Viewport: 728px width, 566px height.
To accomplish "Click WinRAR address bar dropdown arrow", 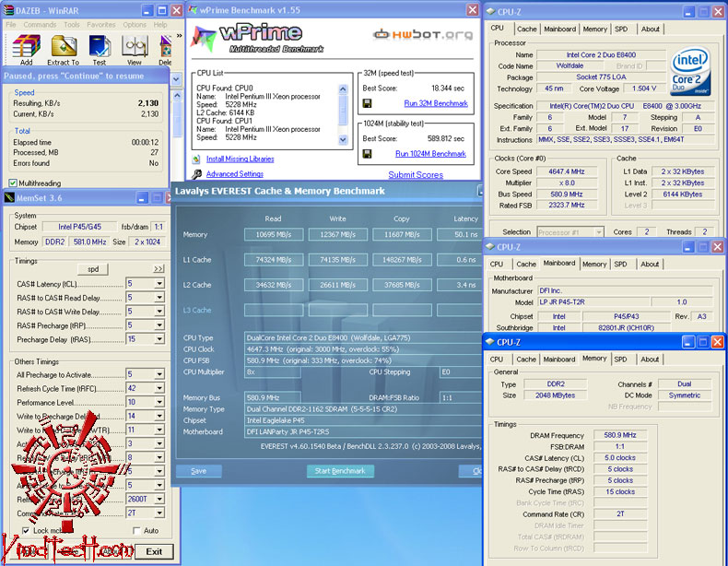I will coord(176,79).
